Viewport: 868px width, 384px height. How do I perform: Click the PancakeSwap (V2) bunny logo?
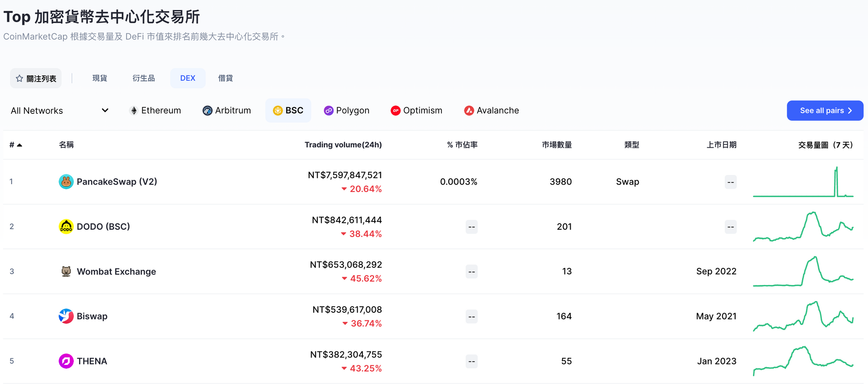point(66,182)
